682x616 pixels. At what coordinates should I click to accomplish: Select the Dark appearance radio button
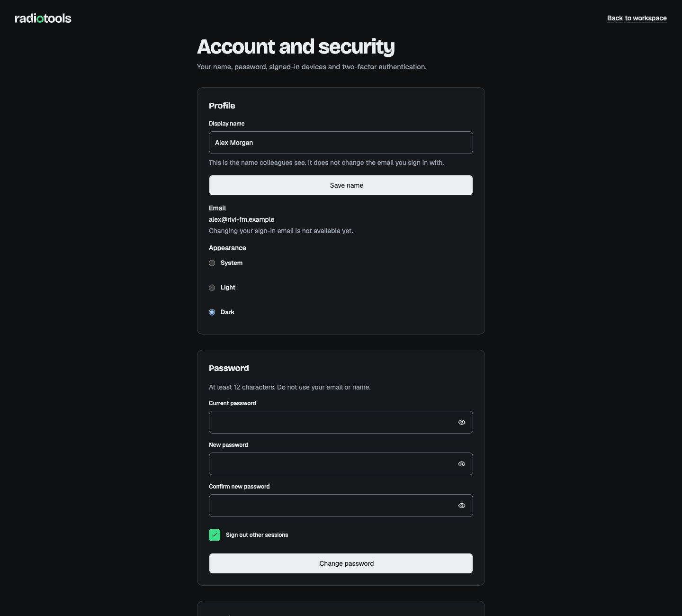coord(212,312)
